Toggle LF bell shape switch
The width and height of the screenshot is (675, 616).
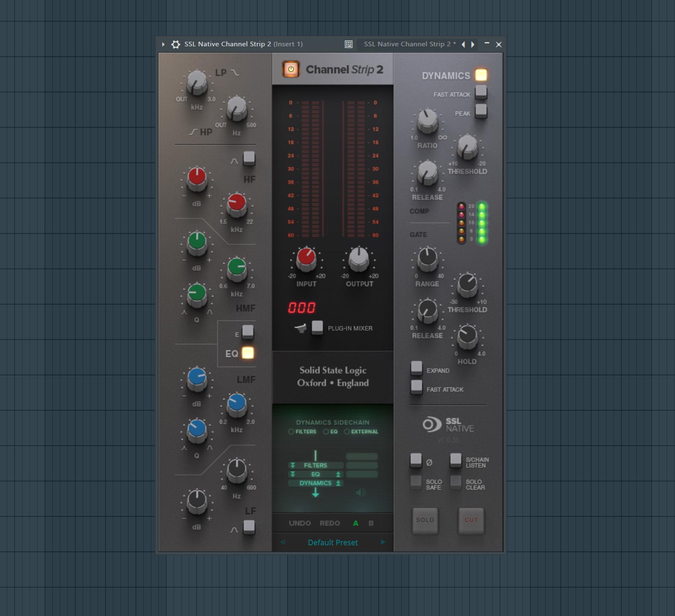point(249,527)
